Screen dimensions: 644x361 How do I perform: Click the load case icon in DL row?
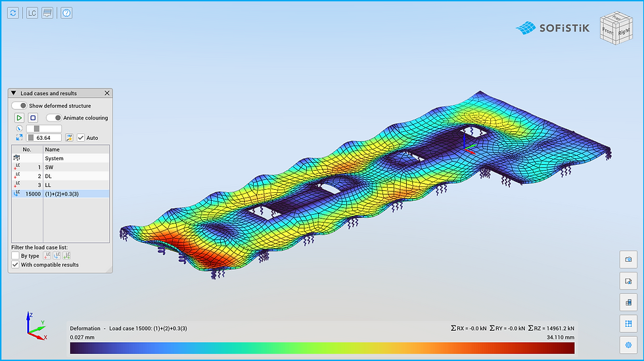coord(17,176)
